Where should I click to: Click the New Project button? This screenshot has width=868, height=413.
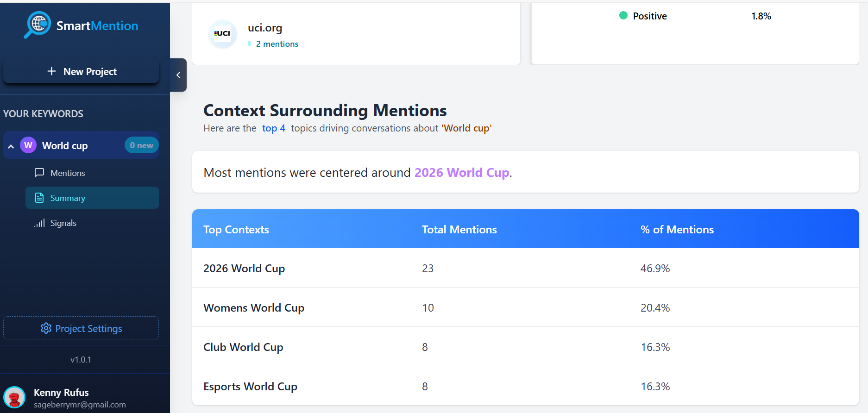click(x=81, y=72)
